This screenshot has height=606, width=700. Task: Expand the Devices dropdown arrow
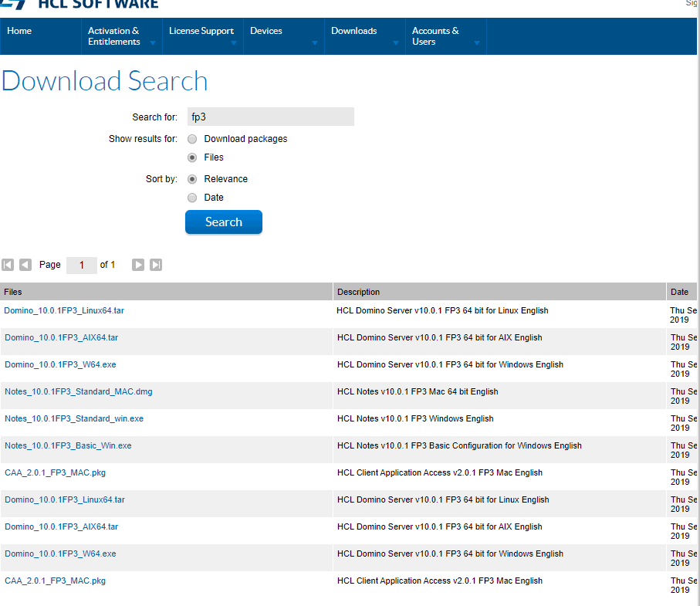point(315,43)
